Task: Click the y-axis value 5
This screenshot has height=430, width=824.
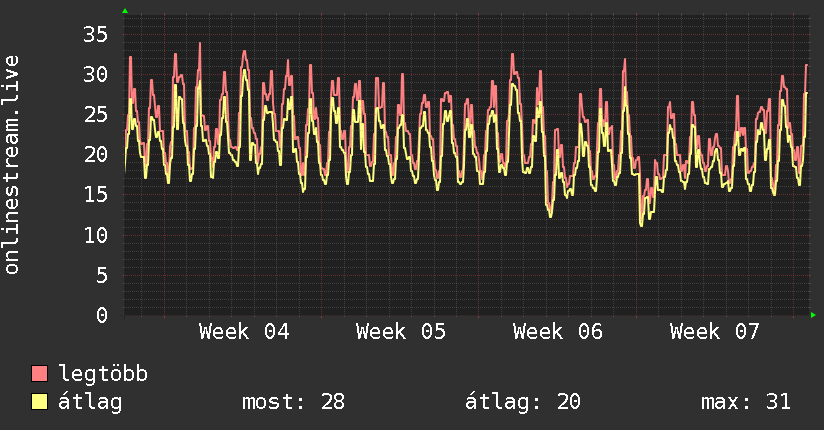Action: tap(102, 275)
